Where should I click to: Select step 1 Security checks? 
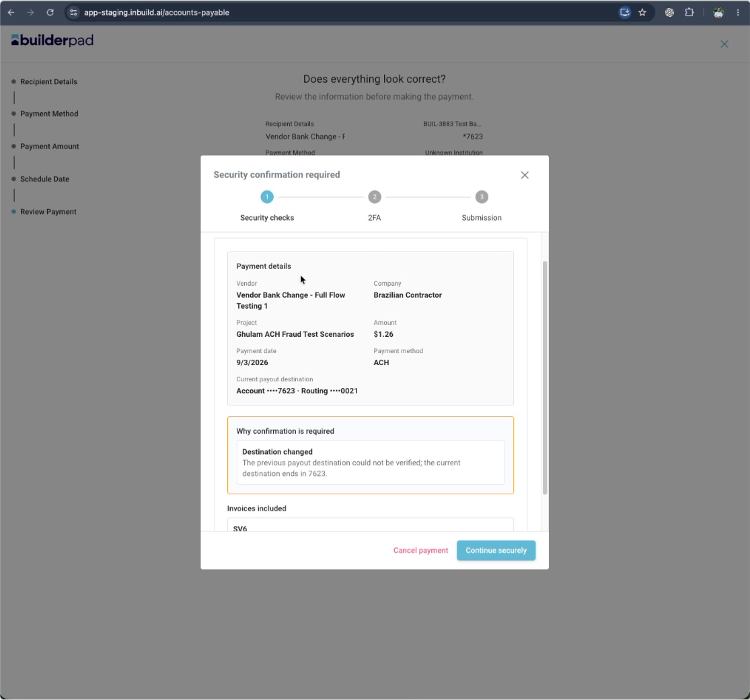coord(267,197)
